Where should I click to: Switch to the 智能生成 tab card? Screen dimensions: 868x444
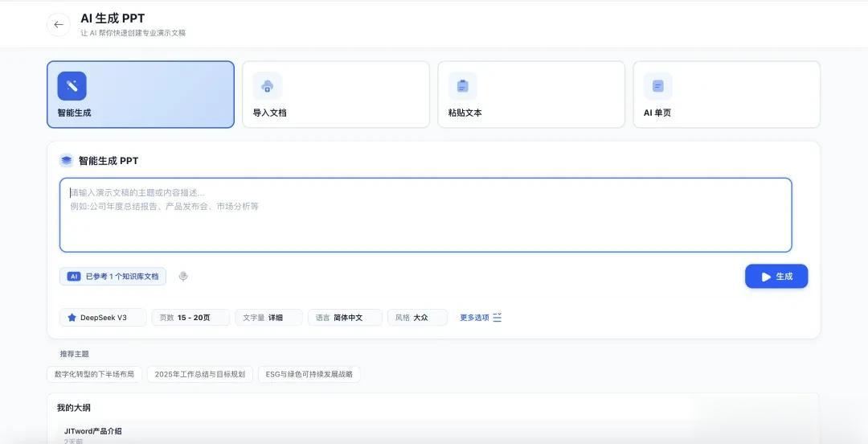[x=141, y=94]
